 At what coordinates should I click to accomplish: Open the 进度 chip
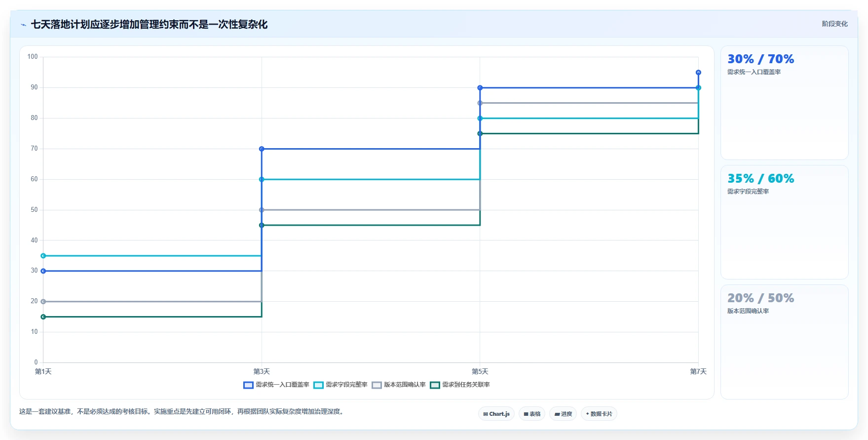tap(563, 414)
